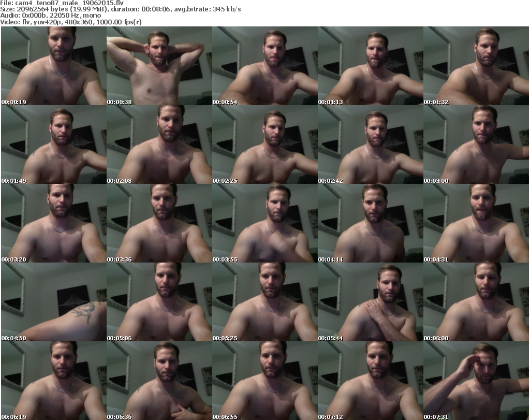Viewport: 530px width, 420px height.
Task: Click the frame stamped 00:06:00
Action: pos(476,302)
